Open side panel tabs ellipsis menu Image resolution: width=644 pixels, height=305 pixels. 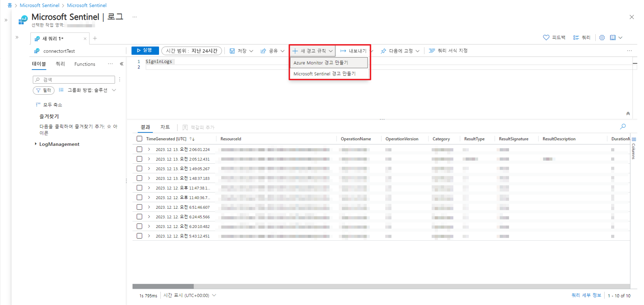coord(110,64)
